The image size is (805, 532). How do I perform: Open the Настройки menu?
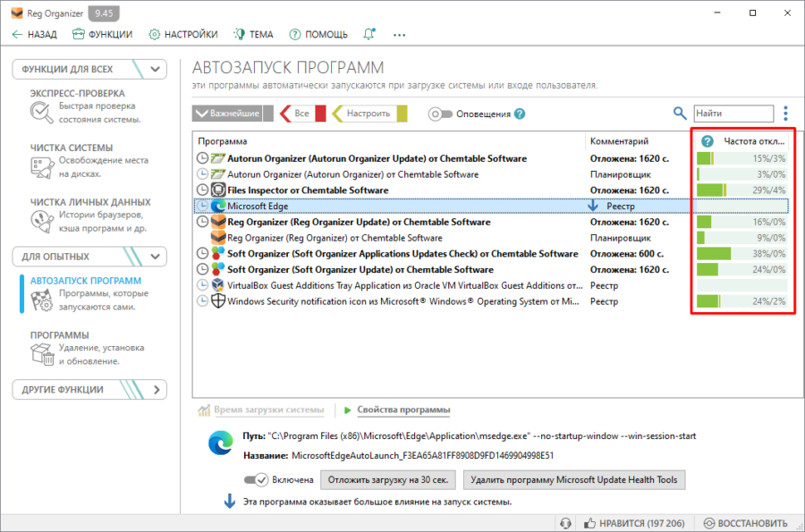coord(183,34)
